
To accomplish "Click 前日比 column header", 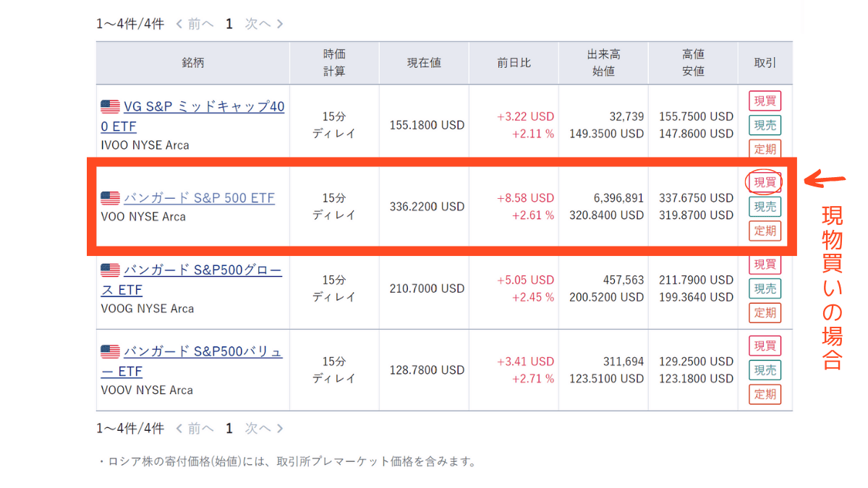I will [514, 63].
